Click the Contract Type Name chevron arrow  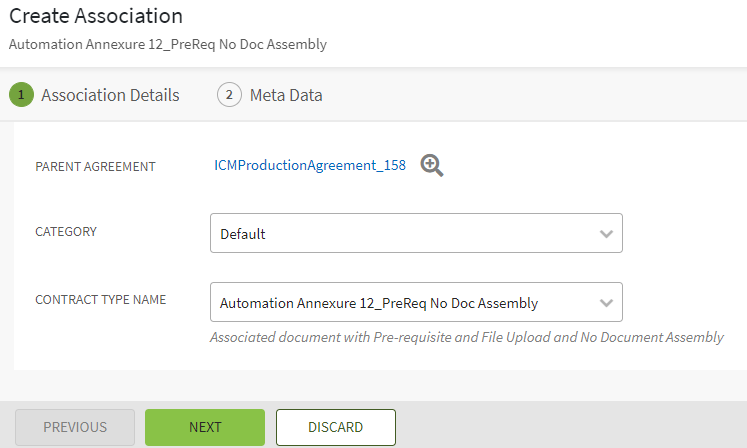pos(605,303)
